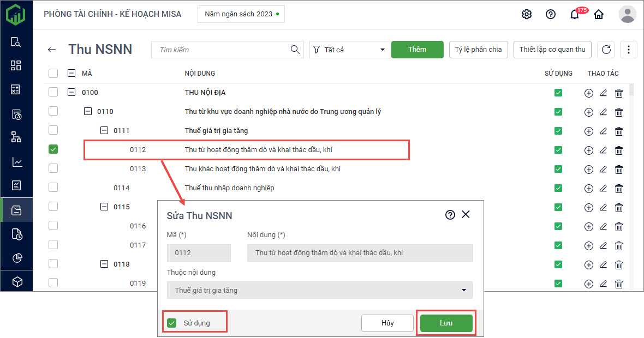Open the three-dot more options menu
The height and width of the screenshot is (338, 644).
629,50
